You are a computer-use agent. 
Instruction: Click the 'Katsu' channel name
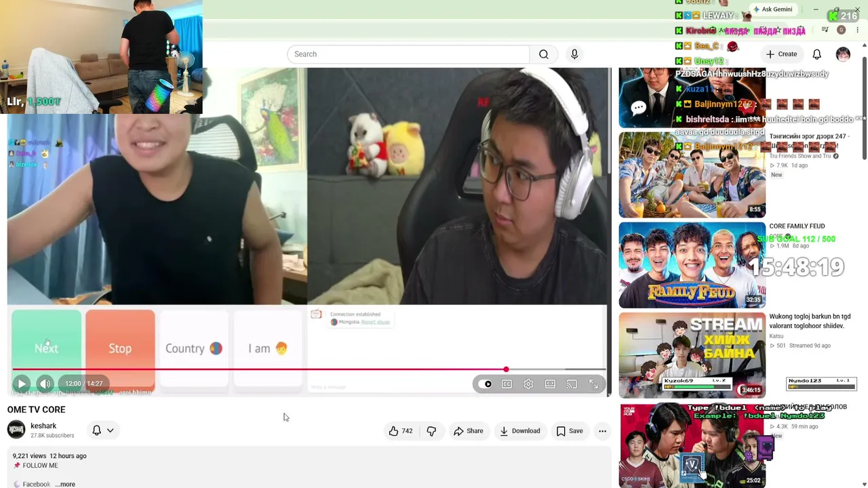tap(776, 336)
